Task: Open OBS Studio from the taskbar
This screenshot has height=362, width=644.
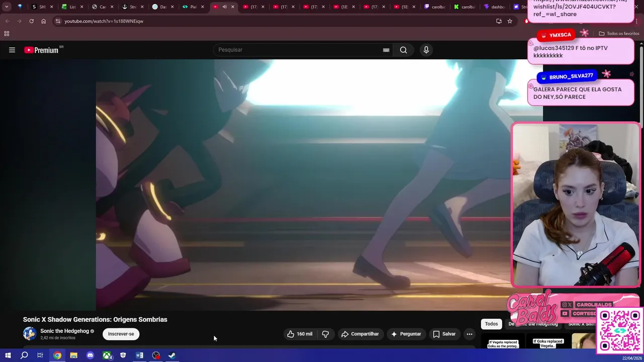Action: pyautogui.click(x=156, y=355)
